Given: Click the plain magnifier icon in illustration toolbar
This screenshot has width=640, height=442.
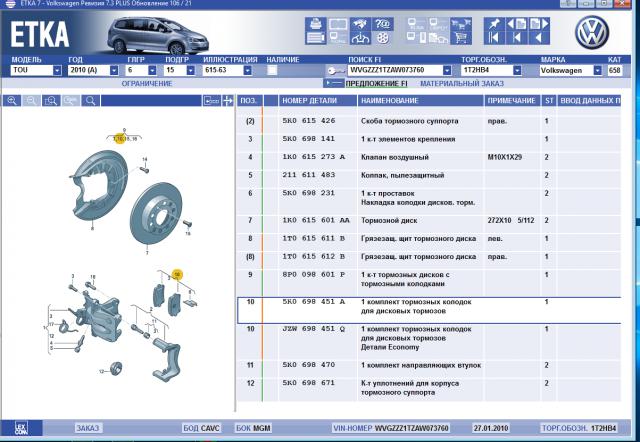Looking at the screenshot, I should [91, 100].
